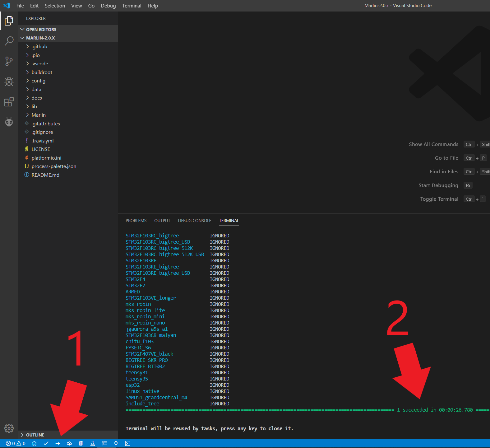Select the TERMINAL tab
This screenshot has height=448, width=490.
tap(229, 221)
